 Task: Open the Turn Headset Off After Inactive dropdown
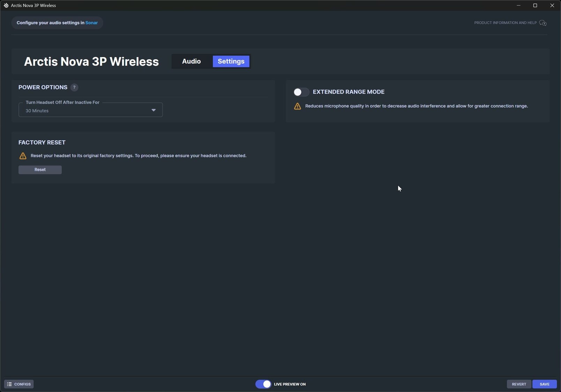coord(90,110)
